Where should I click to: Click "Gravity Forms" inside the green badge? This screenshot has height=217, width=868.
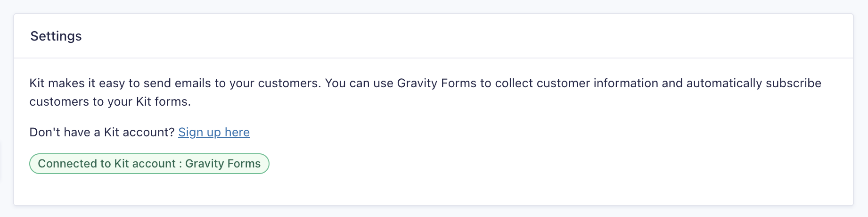pyautogui.click(x=222, y=164)
